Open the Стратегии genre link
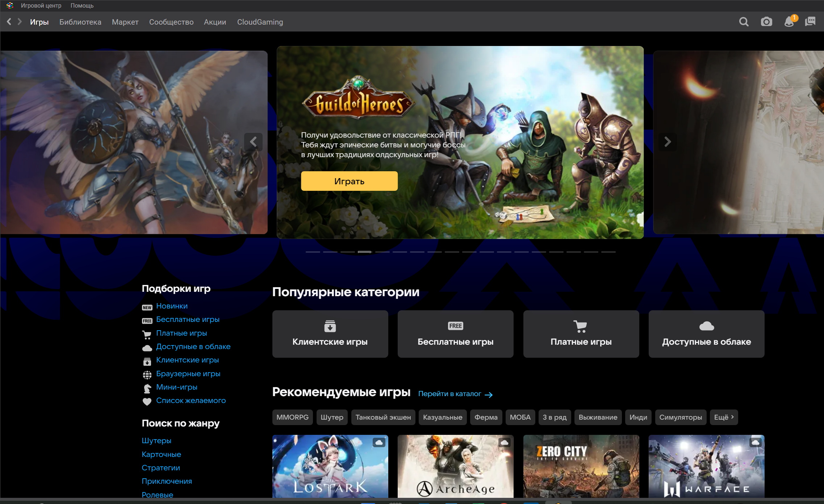 point(161,468)
